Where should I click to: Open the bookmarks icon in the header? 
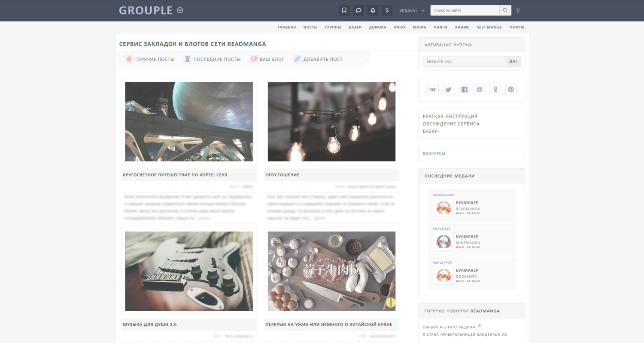pos(344,10)
